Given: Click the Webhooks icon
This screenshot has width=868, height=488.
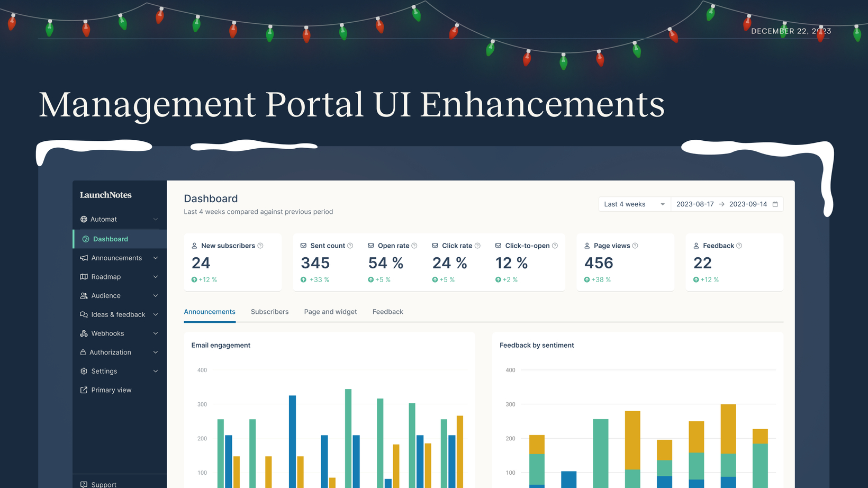Looking at the screenshot, I should pyautogui.click(x=84, y=333).
